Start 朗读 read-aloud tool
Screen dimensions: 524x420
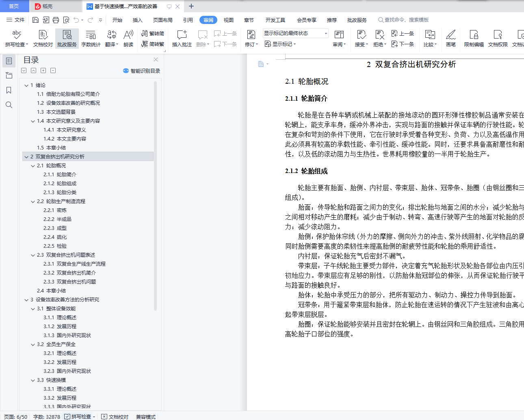pyautogui.click(x=128, y=39)
